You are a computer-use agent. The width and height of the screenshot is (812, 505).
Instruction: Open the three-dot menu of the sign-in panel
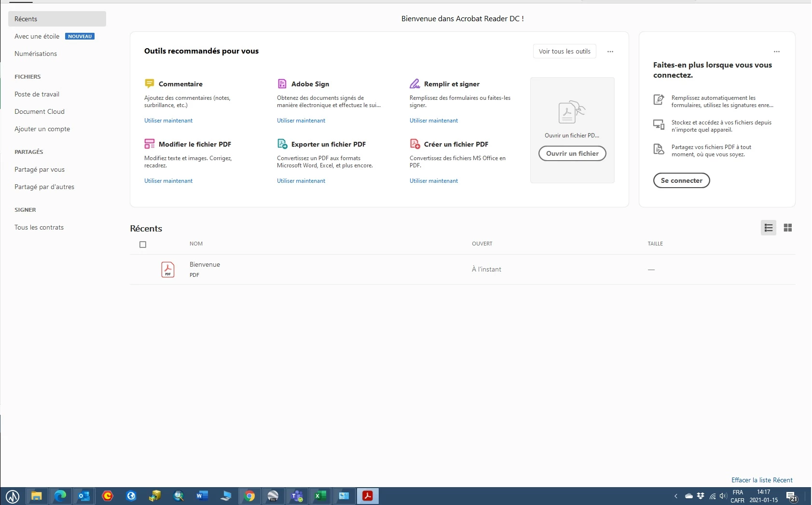[x=777, y=52]
